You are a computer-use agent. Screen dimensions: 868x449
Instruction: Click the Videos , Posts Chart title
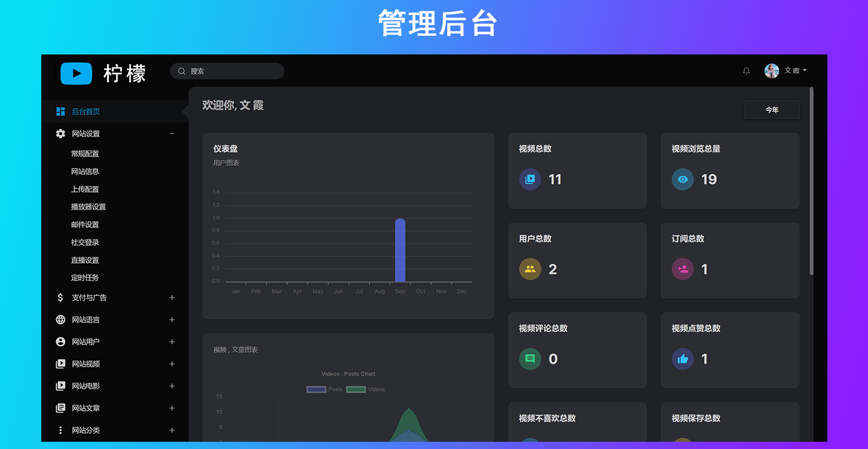[x=349, y=374]
